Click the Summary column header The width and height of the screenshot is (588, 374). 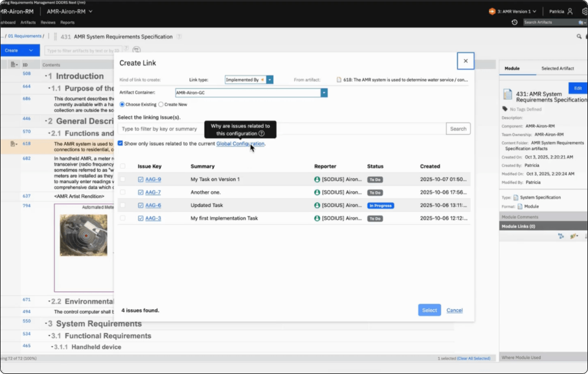[203, 166]
